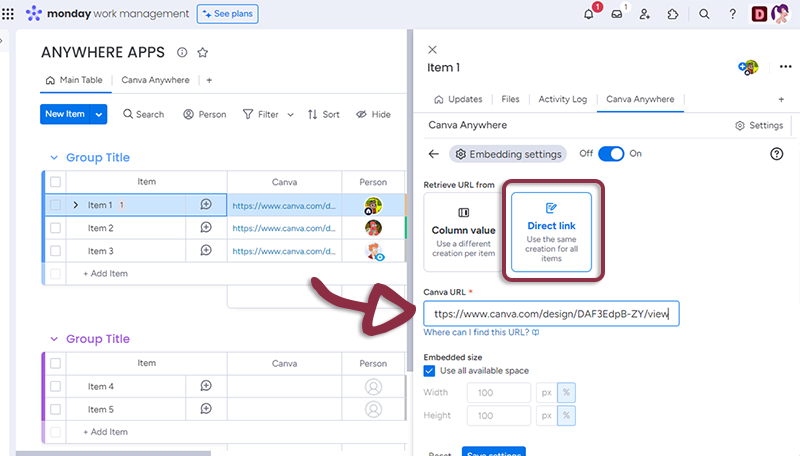Click the back arrow beside Embedding settings
The image size is (800, 456).
point(433,154)
